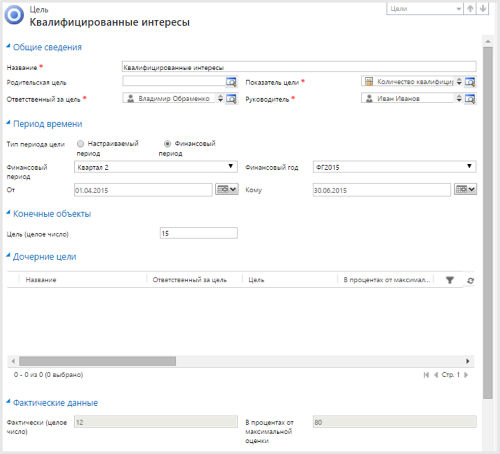
Task: Click the Количество квалифици... metric link
Action: (x=415, y=82)
